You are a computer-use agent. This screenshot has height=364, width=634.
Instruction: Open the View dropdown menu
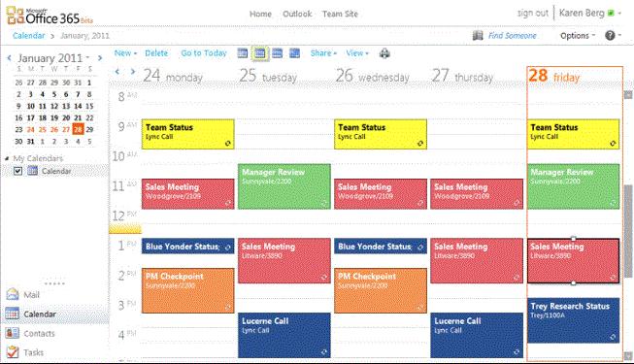(x=357, y=53)
